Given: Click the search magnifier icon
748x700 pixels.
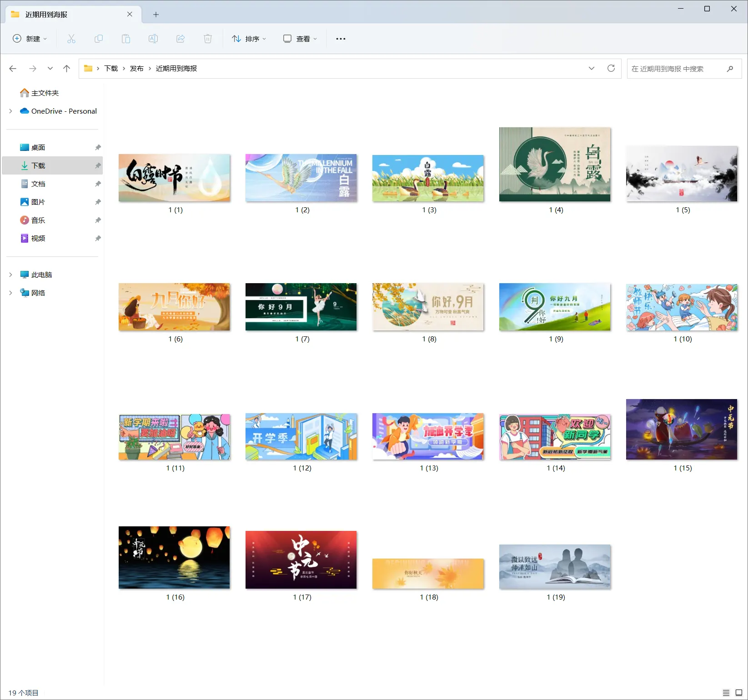Looking at the screenshot, I should [x=730, y=69].
